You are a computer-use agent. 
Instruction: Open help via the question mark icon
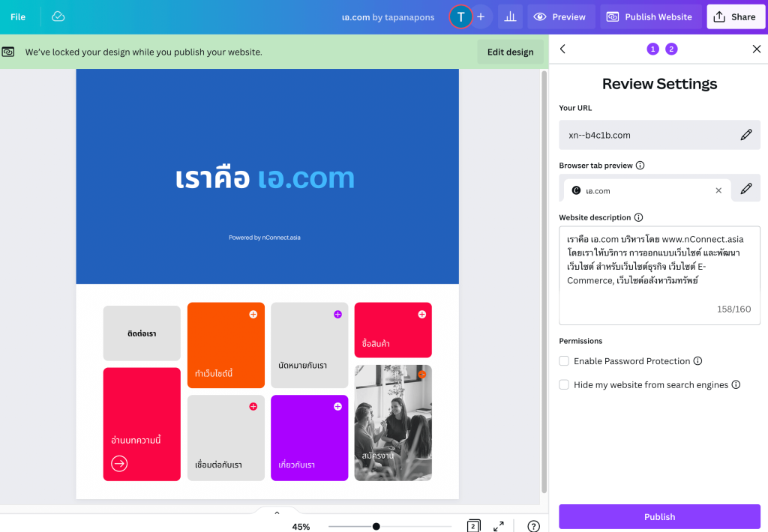(534, 526)
